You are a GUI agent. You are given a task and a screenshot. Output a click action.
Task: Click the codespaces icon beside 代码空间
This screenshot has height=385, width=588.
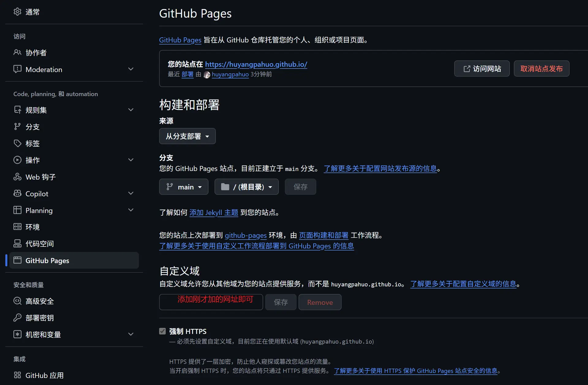click(x=17, y=243)
